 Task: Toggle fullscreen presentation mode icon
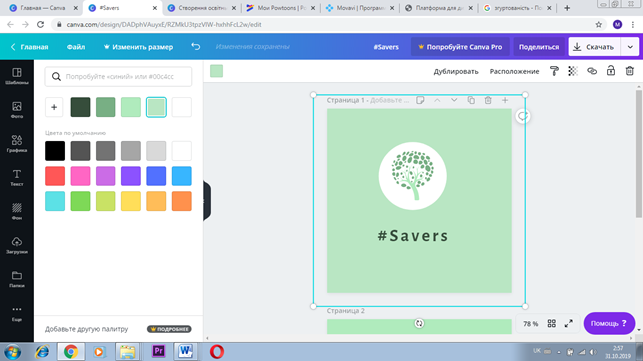coord(568,324)
